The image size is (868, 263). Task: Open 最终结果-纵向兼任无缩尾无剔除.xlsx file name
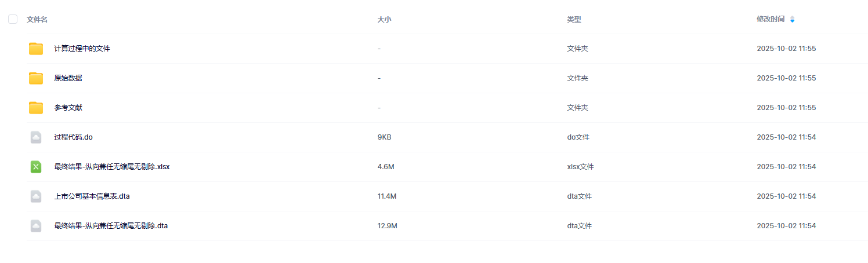(x=111, y=167)
